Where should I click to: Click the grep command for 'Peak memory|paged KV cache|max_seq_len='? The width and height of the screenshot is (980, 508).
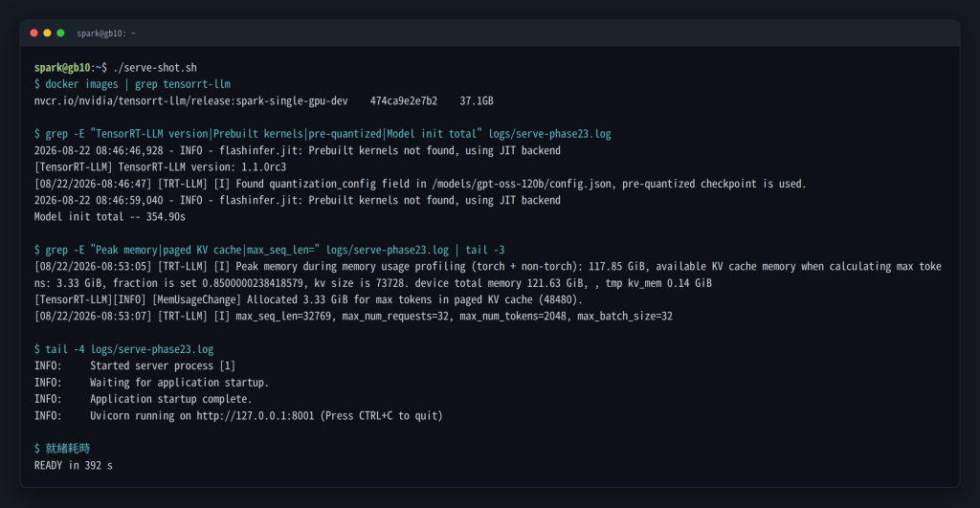click(269, 250)
